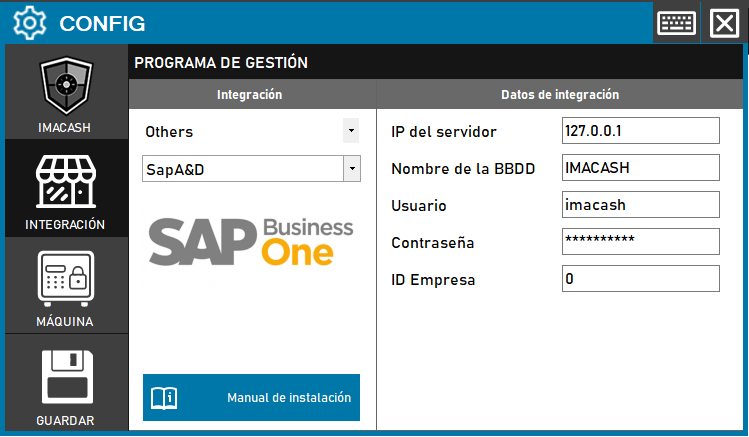Open the SapA&D dropdown list

[350, 168]
